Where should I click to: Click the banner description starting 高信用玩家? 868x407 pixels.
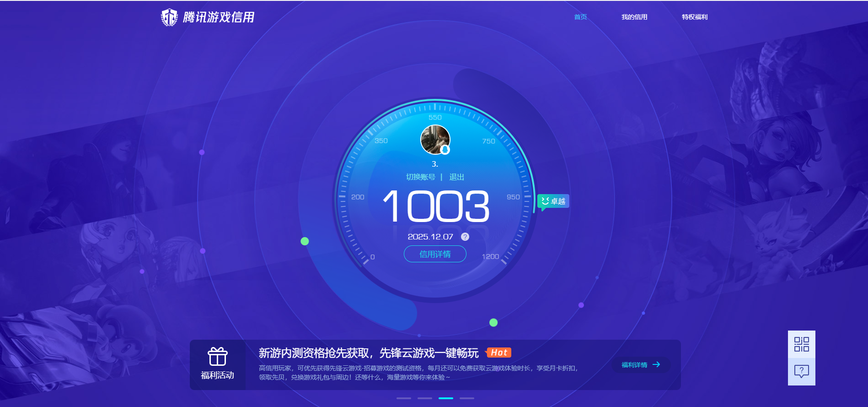pos(418,373)
